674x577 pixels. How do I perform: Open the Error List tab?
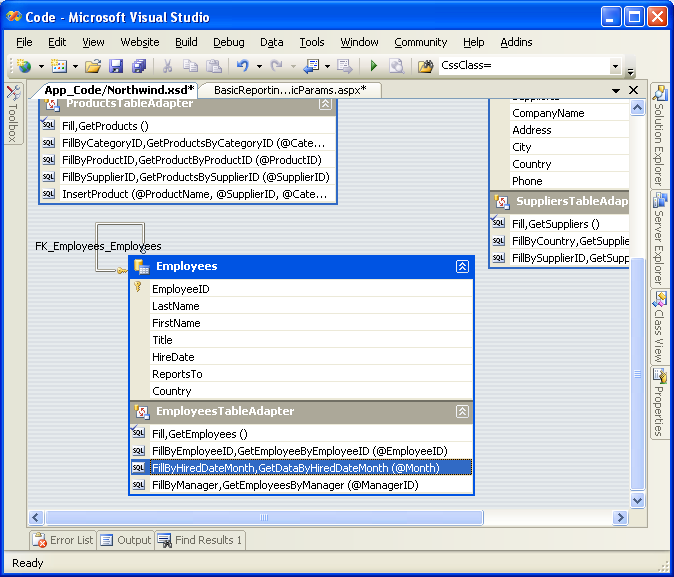pos(63,540)
